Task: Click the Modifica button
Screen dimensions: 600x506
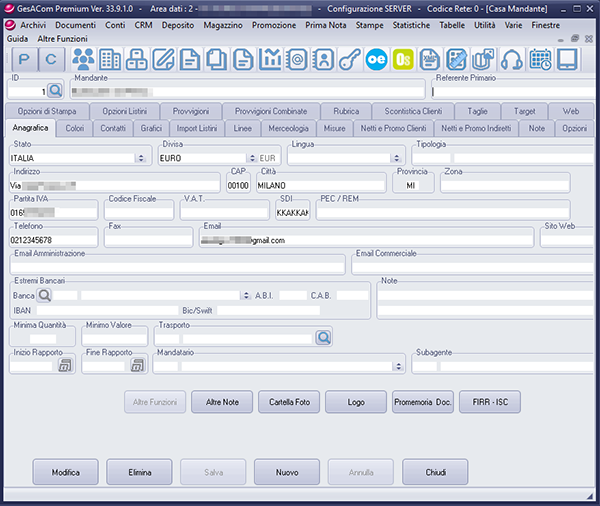Action: click(x=66, y=471)
